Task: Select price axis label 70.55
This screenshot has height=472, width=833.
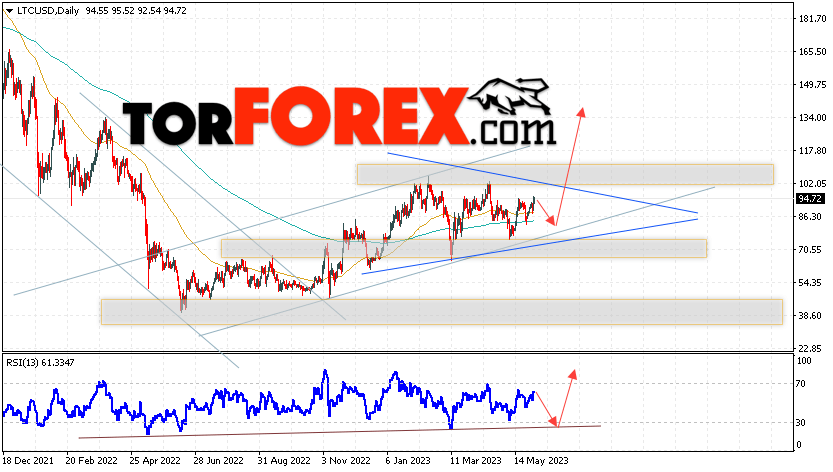Action: click(x=810, y=250)
